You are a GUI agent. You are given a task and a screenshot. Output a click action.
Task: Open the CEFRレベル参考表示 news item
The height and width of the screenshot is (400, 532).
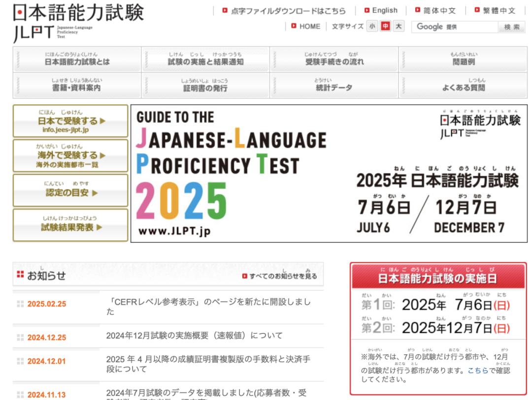tap(208, 306)
